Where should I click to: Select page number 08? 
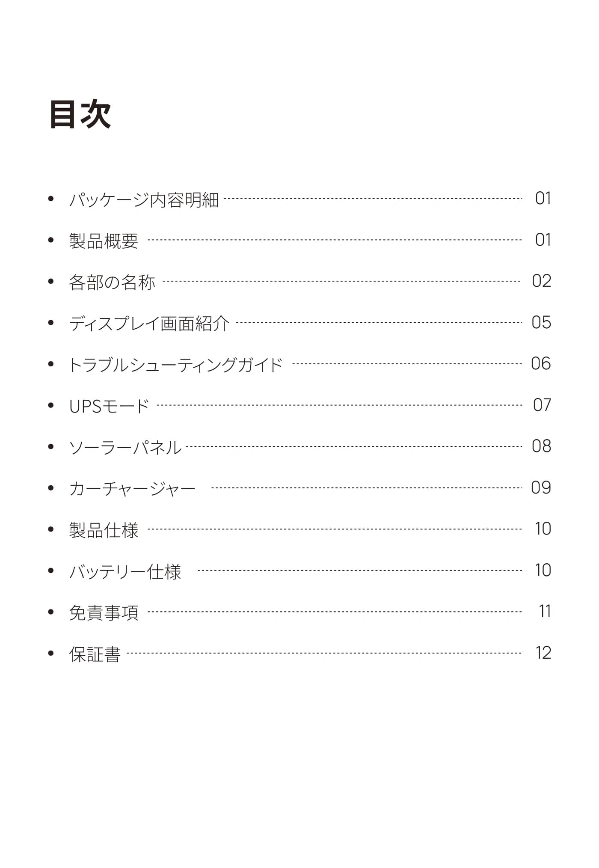tap(541, 446)
